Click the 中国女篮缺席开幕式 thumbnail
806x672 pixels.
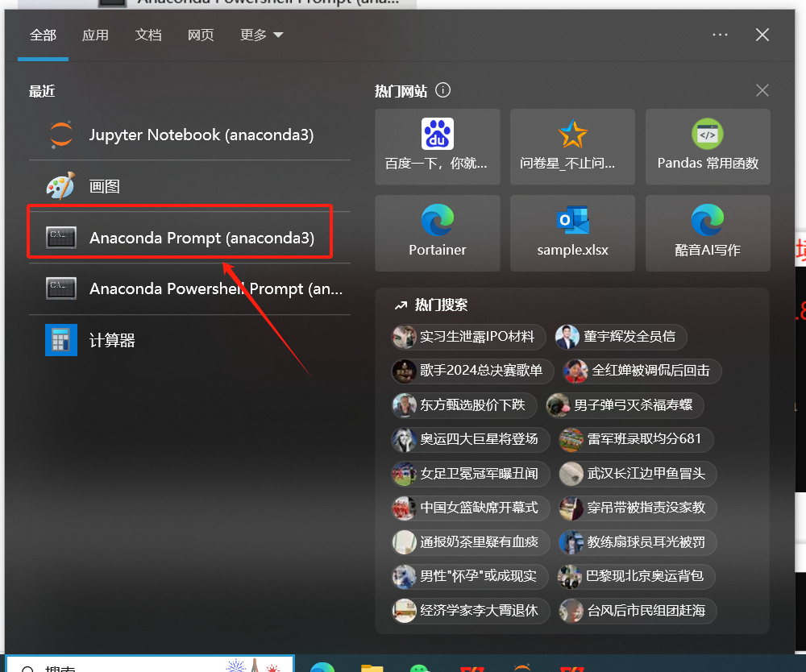coord(404,508)
